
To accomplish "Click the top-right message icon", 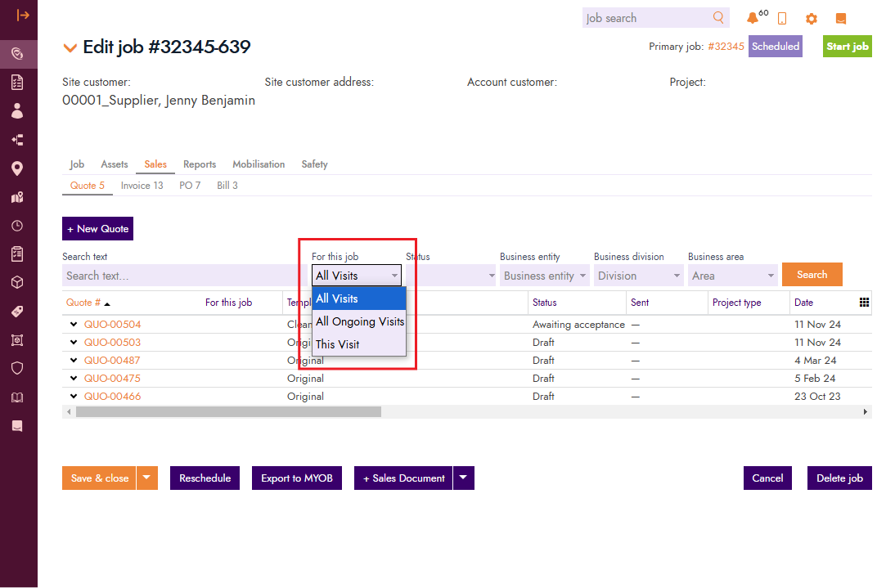I will [841, 19].
